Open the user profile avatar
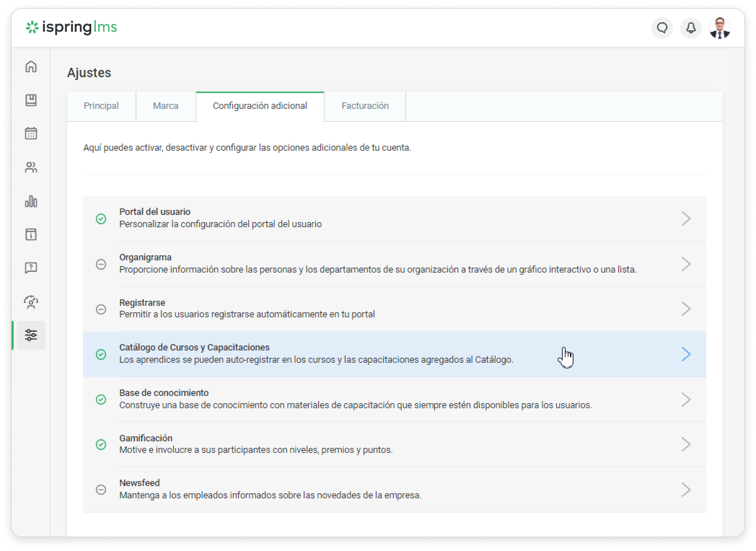The image size is (756, 551). (720, 28)
